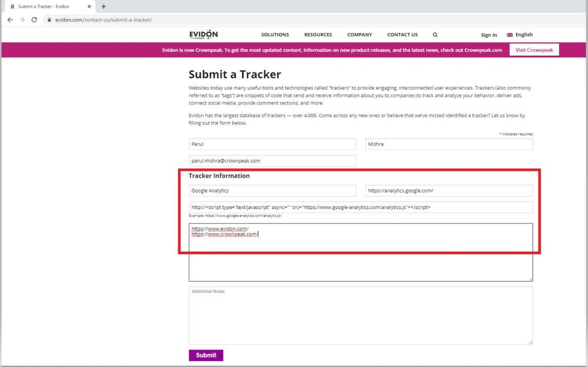Click the Evidon logo
This screenshot has width=588, height=367.
[x=204, y=35]
